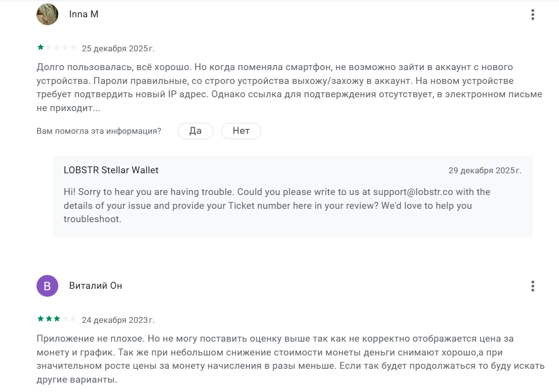Screen dimensions: 559x392
Task: Open options menu for Inna M's review
Action: pyautogui.click(x=532, y=15)
